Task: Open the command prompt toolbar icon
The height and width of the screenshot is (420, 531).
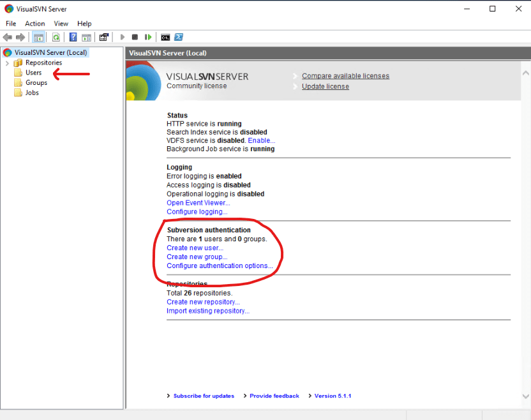Action: 165,37
